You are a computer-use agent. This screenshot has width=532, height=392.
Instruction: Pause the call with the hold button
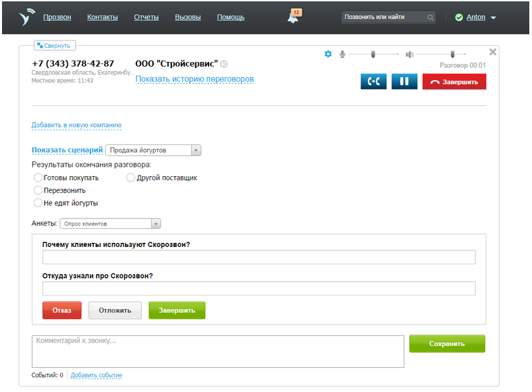404,82
